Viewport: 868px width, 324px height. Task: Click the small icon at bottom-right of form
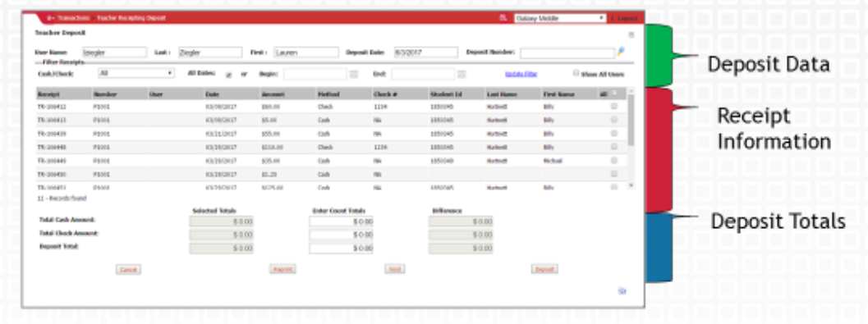tap(622, 291)
